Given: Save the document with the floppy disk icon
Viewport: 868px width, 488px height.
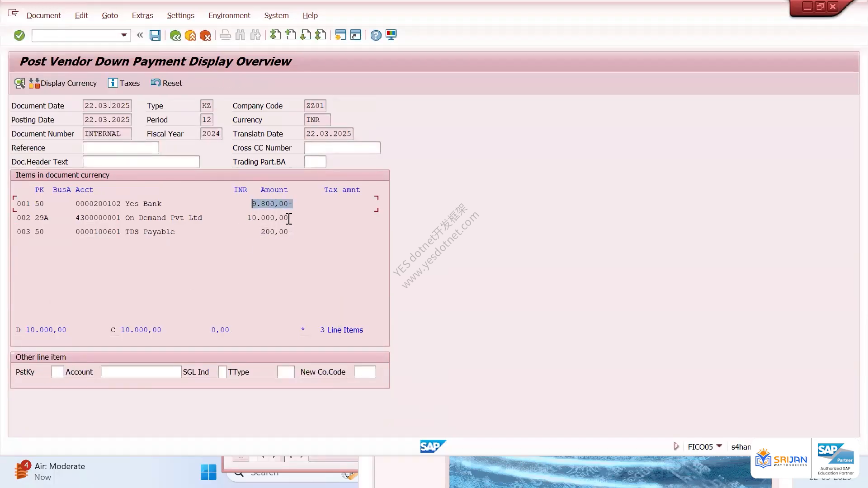Looking at the screenshot, I should (x=155, y=35).
